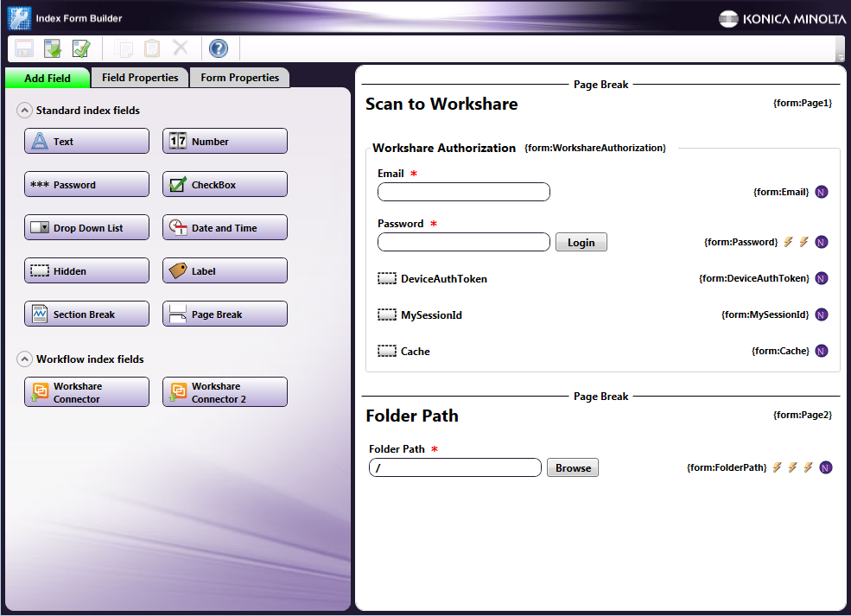This screenshot has height=616, width=851.
Task: Open the Form Properties tab
Action: (240, 78)
